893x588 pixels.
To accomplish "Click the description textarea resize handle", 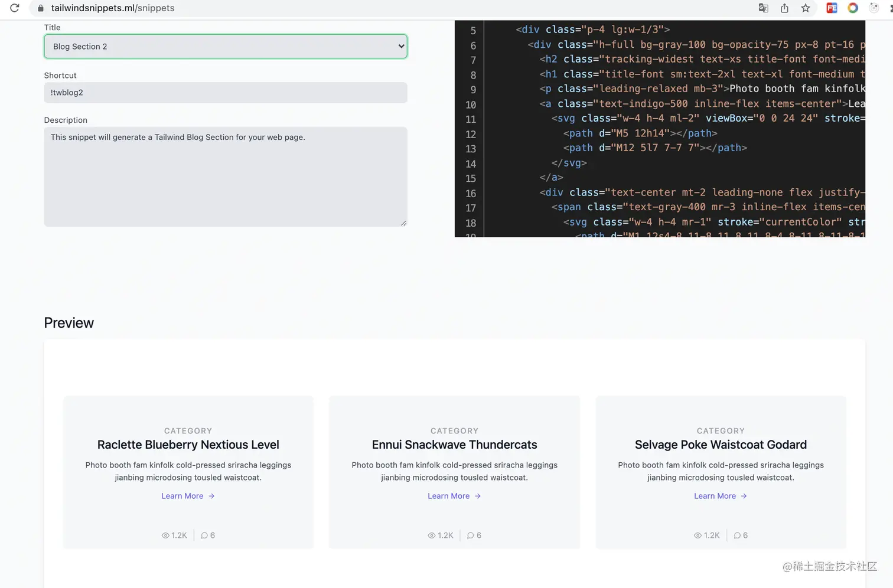I will click(403, 223).
